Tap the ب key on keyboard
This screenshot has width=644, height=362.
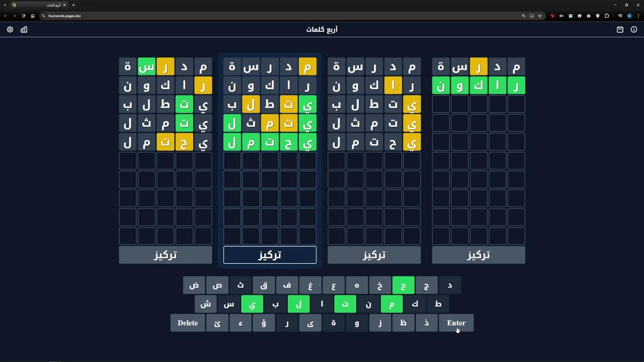(x=275, y=304)
